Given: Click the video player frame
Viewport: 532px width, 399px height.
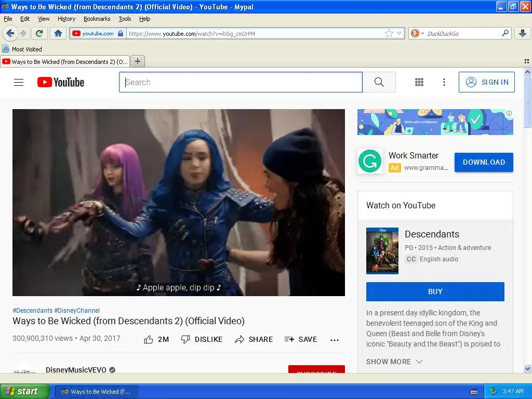Looking at the screenshot, I should point(179,203).
